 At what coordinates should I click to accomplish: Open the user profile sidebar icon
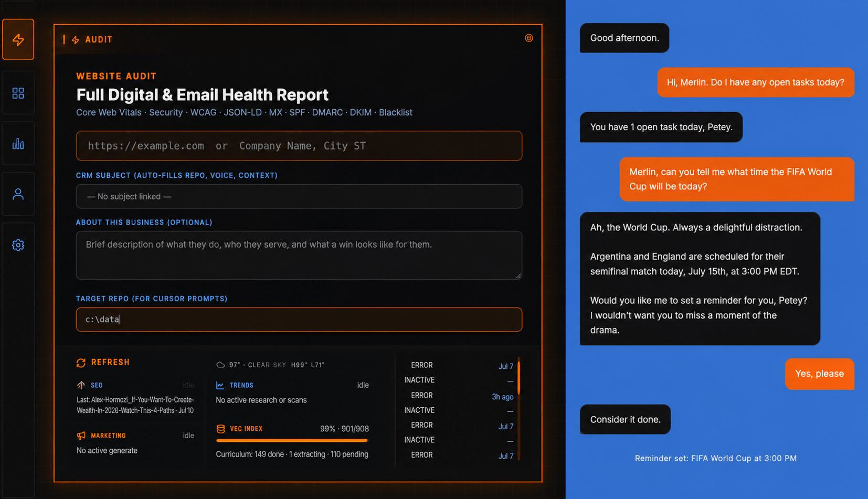coord(18,194)
